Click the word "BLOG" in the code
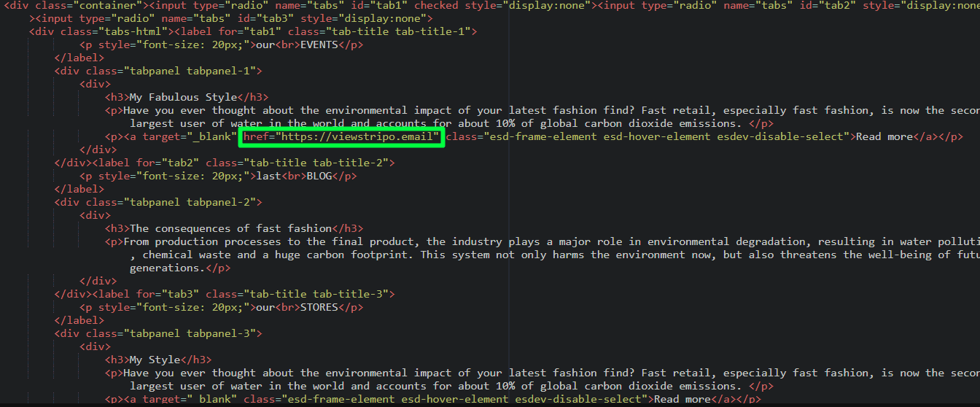Screen dimensions: 980x407 click(x=319, y=176)
